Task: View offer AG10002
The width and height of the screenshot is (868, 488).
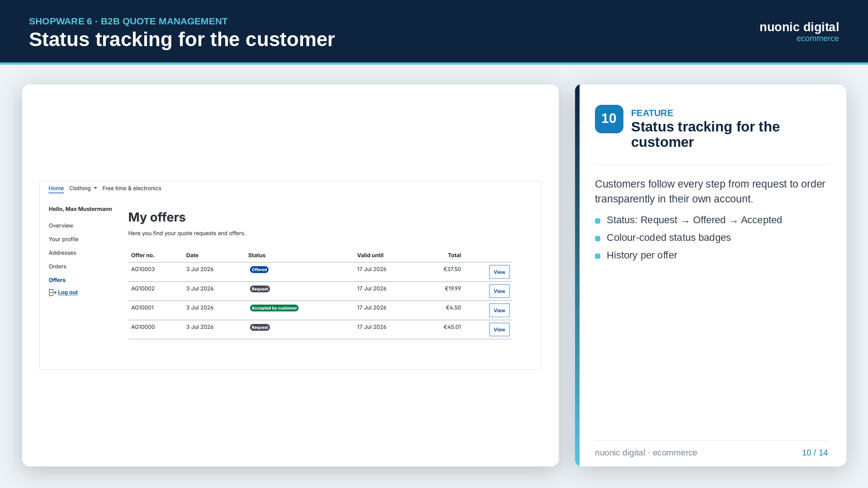Action: (499, 291)
